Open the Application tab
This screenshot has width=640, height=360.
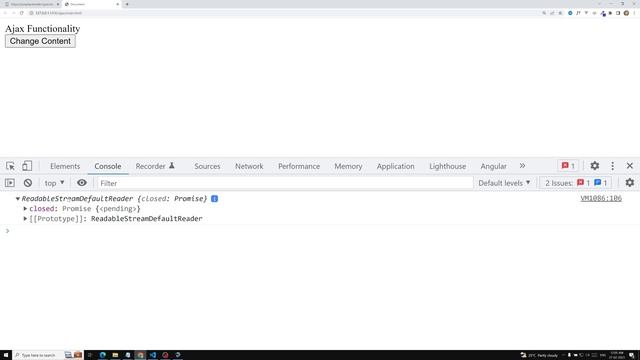pyautogui.click(x=396, y=166)
